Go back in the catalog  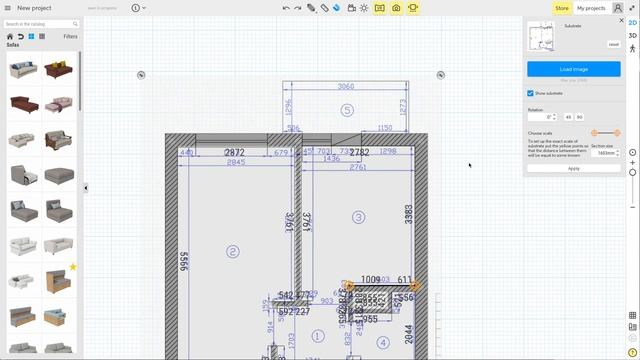click(20, 36)
